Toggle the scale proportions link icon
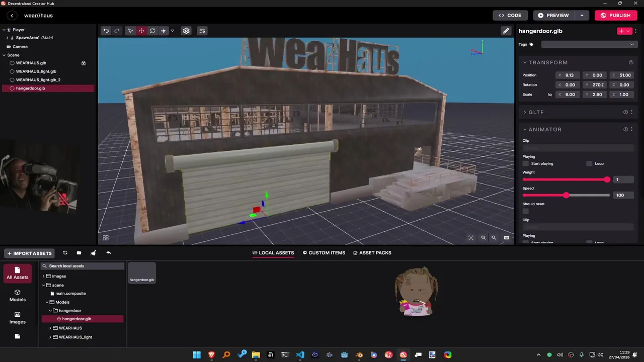The width and height of the screenshot is (644, 362). [x=550, y=95]
